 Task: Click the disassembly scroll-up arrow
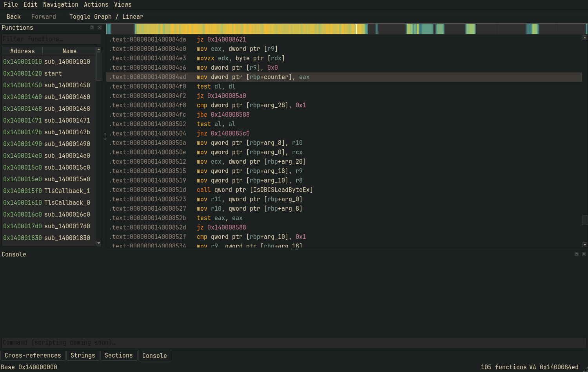coord(585,38)
